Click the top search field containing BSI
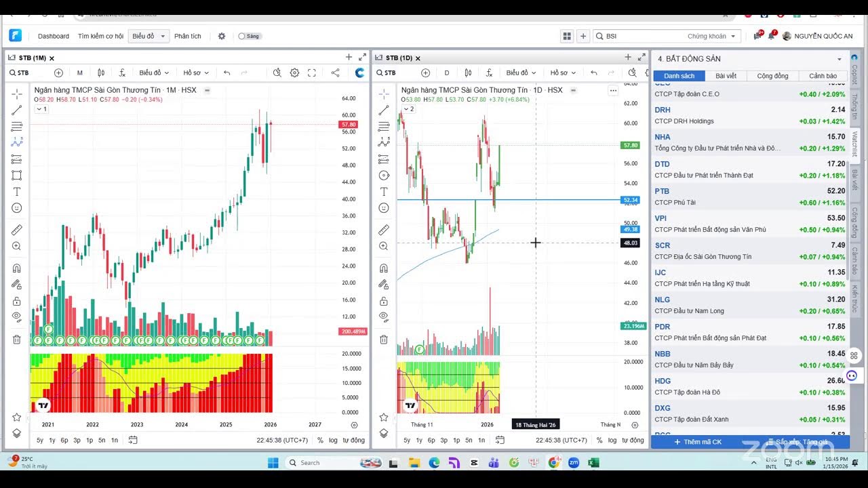 644,36
